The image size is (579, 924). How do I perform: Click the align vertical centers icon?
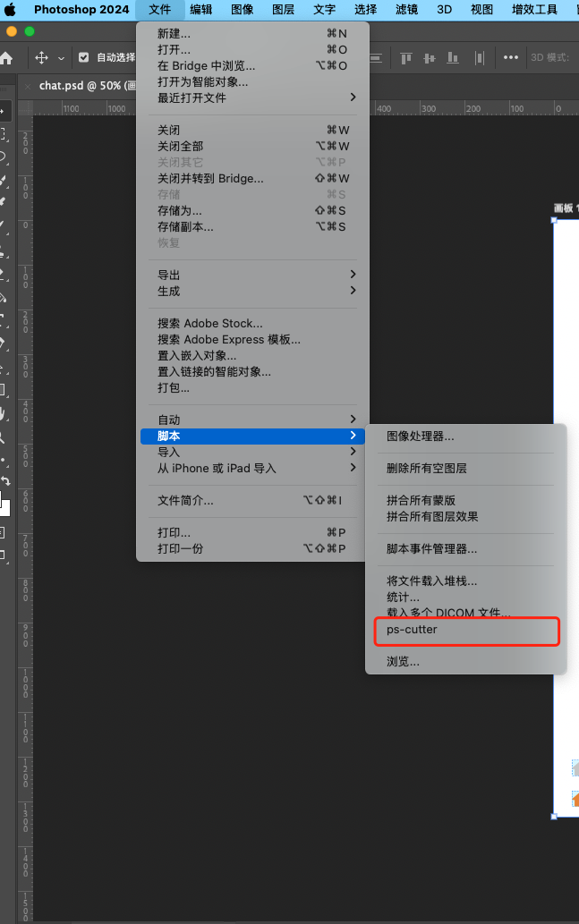coord(430,58)
